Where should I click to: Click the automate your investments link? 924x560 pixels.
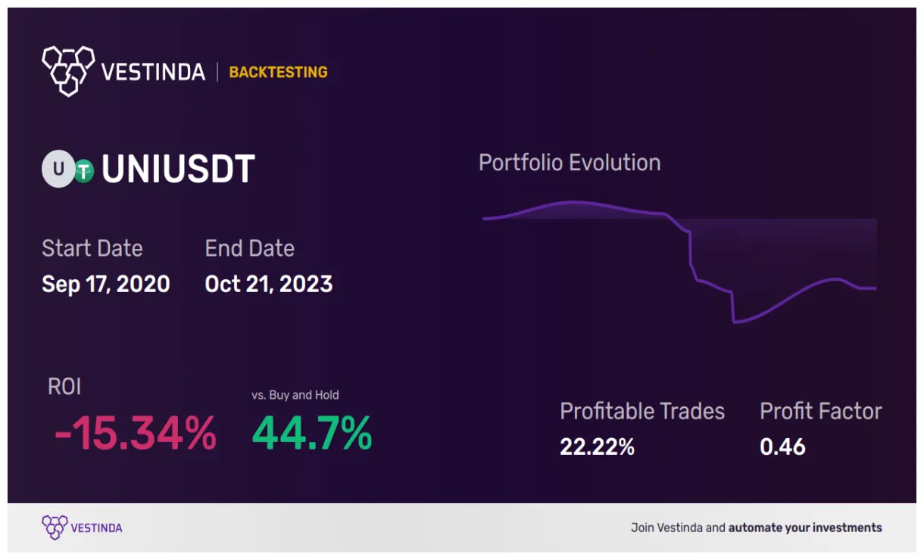pos(804,527)
